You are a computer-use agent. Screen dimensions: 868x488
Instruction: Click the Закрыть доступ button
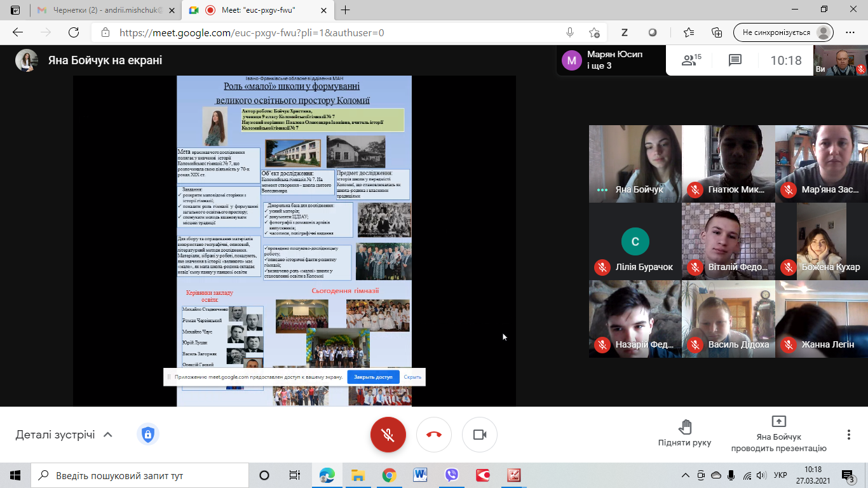click(x=373, y=377)
